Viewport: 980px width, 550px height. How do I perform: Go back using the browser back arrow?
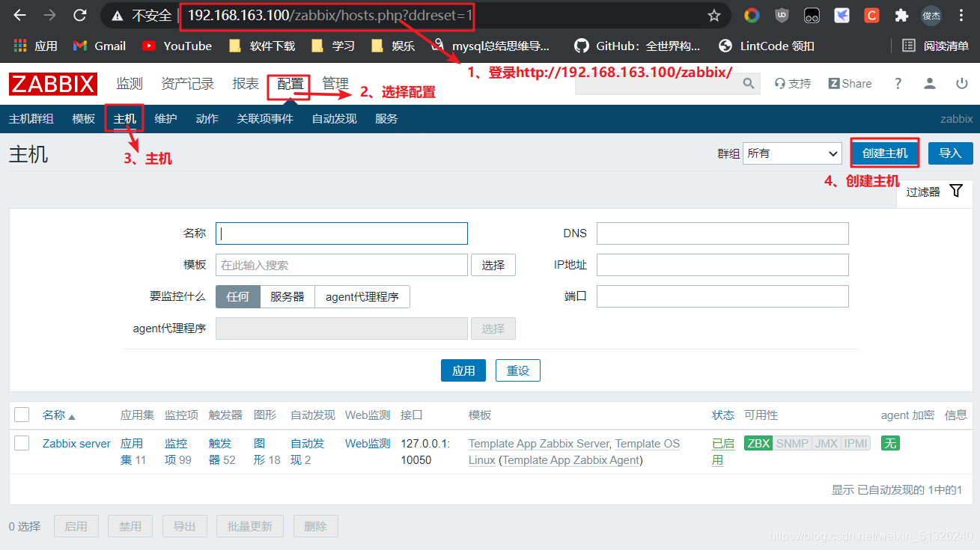tap(19, 15)
